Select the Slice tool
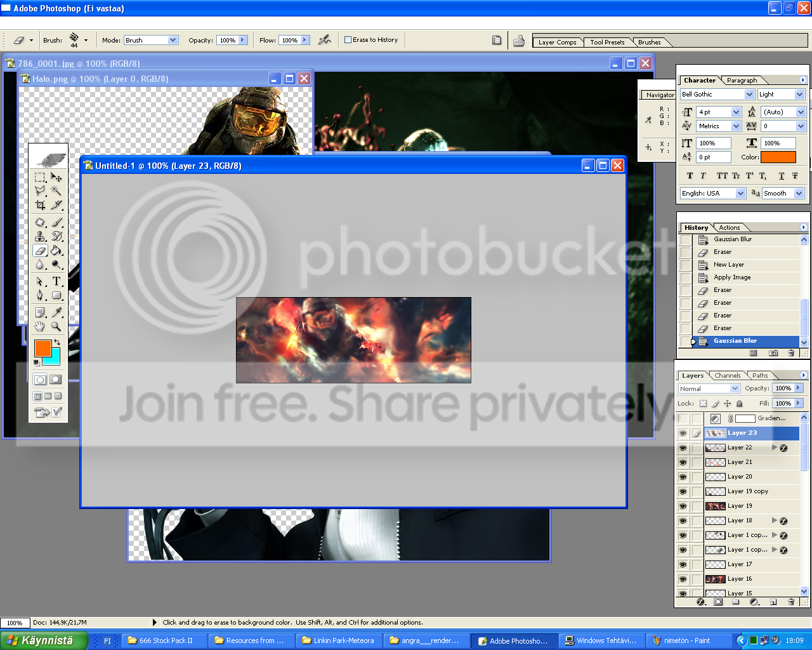 [x=56, y=204]
